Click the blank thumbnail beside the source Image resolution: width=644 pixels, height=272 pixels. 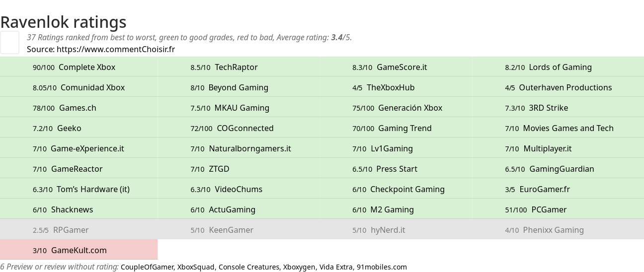tap(9, 42)
